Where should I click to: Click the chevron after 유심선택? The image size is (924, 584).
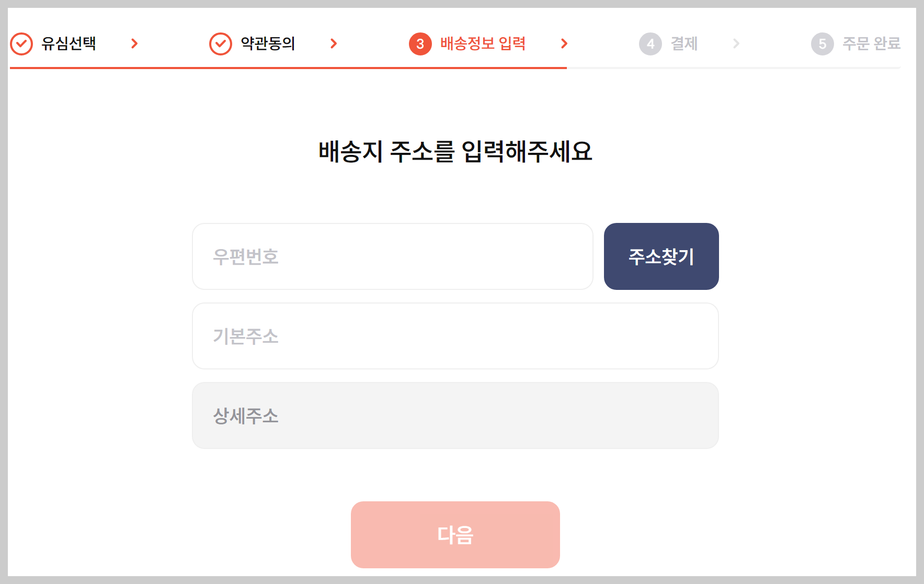(135, 43)
